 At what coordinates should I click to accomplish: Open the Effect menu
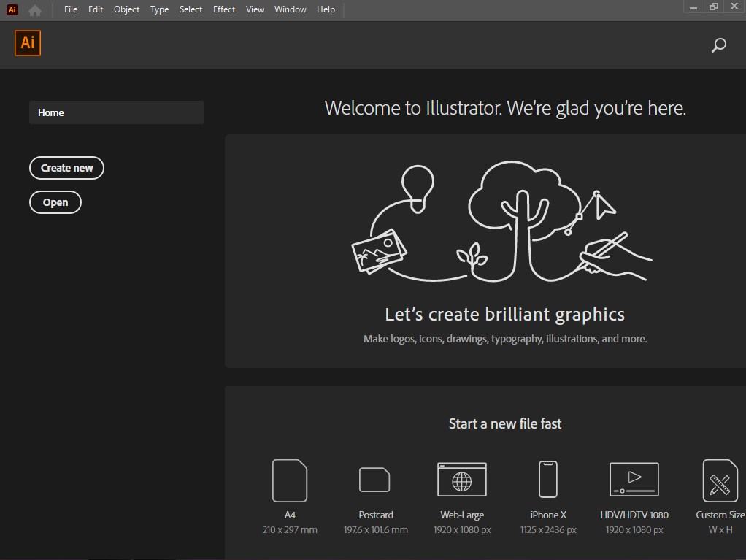224,9
